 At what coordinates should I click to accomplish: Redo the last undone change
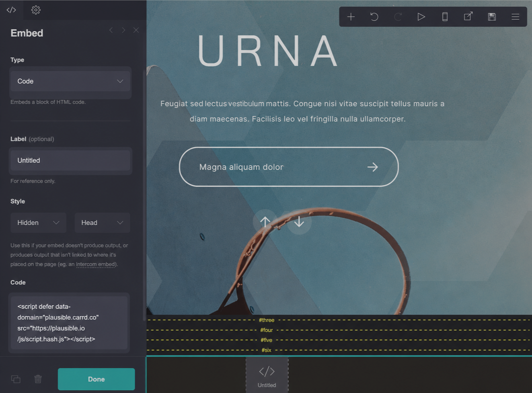tap(398, 17)
